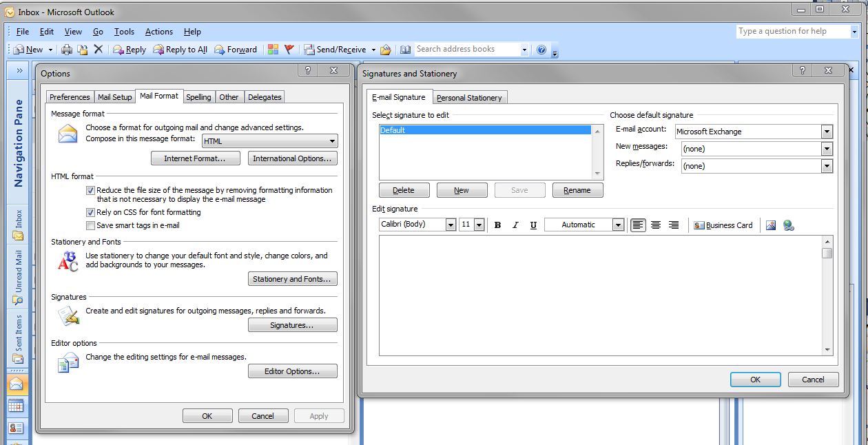
Task: Align signature text left
Action: coord(638,225)
